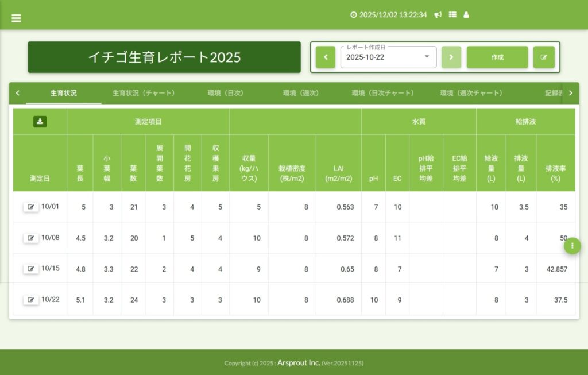The width and height of the screenshot is (588, 375).
Task: Switch to 生育状況（チャート） tab
Action: point(144,93)
